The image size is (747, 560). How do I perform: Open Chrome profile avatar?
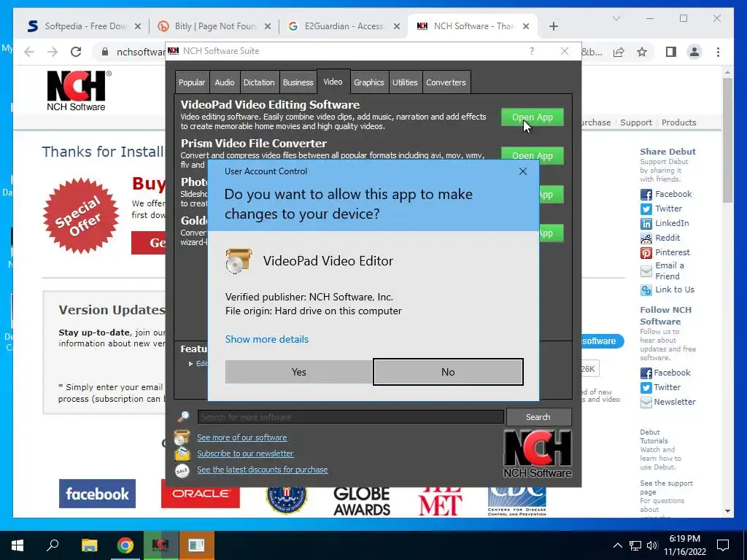[694, 52]
